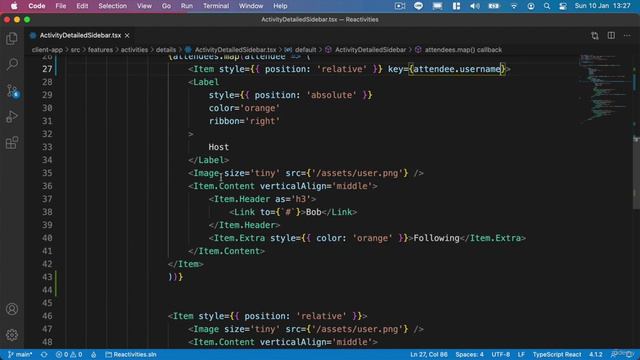Click the attendees.map() callback breadcrumb

[x=458, y=50]
